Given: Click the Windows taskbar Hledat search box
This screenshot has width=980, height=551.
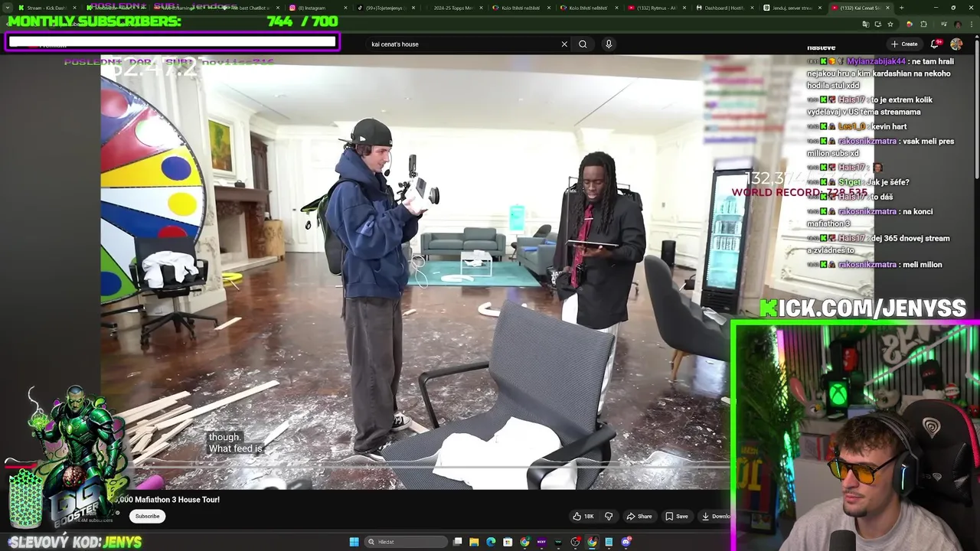Looking at the screenshot, I should tap(405, 542).
